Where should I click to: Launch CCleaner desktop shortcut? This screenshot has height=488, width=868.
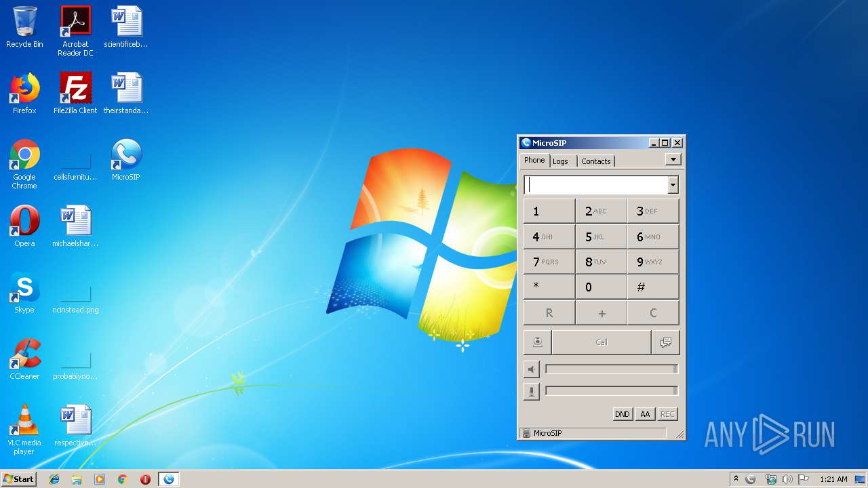click(24, 359)
